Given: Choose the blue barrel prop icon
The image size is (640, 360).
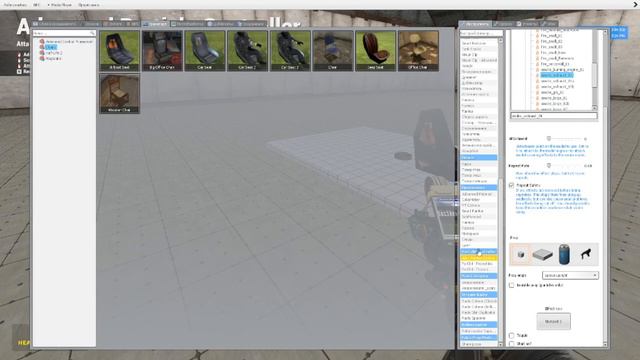Looking at the screenshot, I should click(564, 254).
